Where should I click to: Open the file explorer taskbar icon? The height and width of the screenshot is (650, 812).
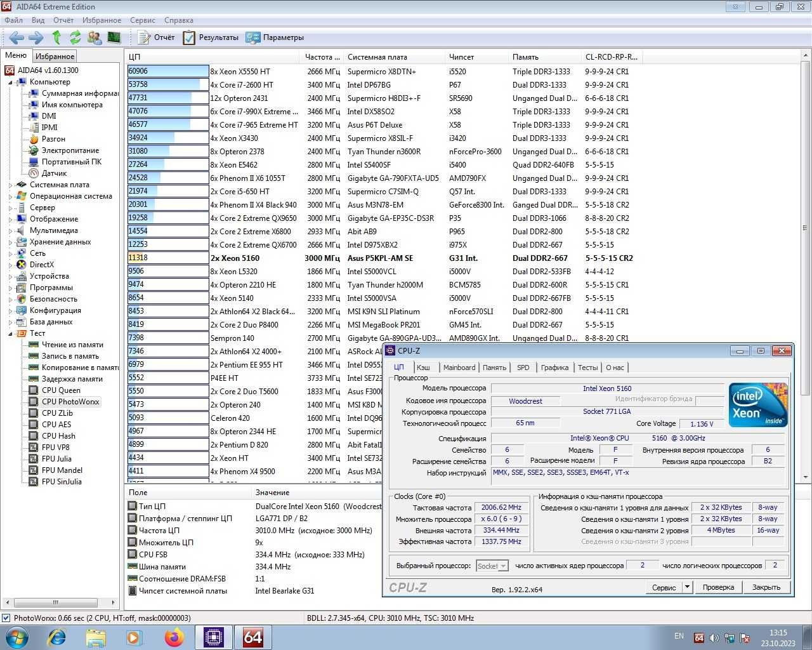click(x=95, y=637)
